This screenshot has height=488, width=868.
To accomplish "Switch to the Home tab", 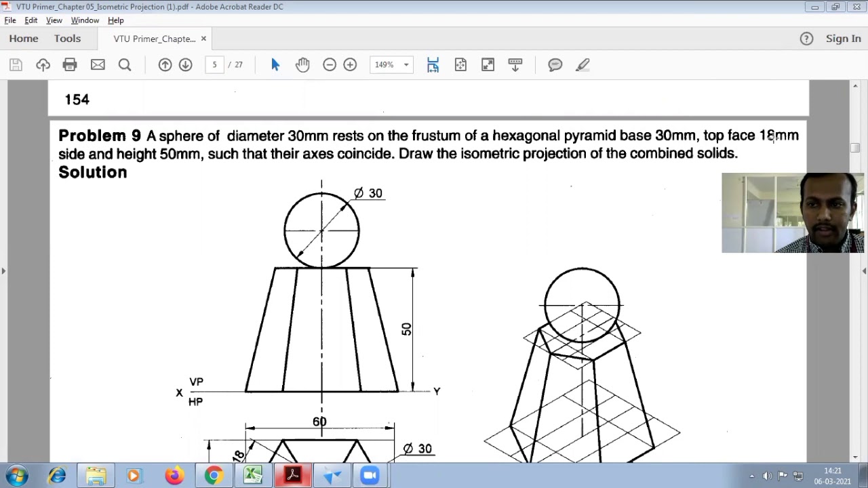I will 24,39.
